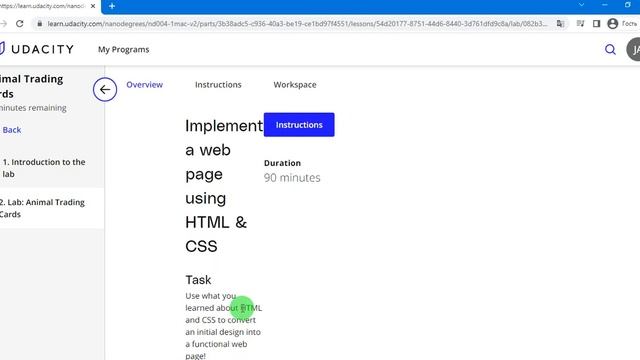Click the Animal Trading Cards sidebar title
The image size is (640, 360).
click(x=31, y=86)
